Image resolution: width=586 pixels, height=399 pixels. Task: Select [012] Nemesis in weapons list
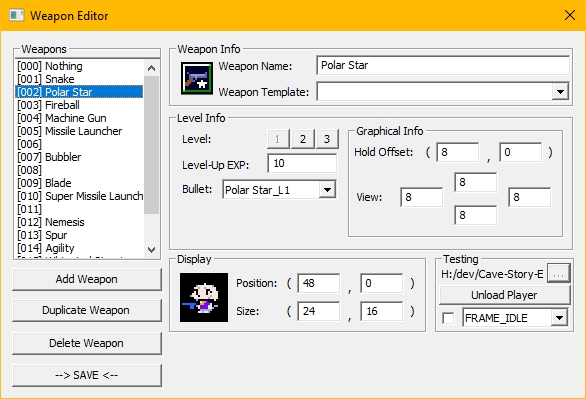coord(79,222)
